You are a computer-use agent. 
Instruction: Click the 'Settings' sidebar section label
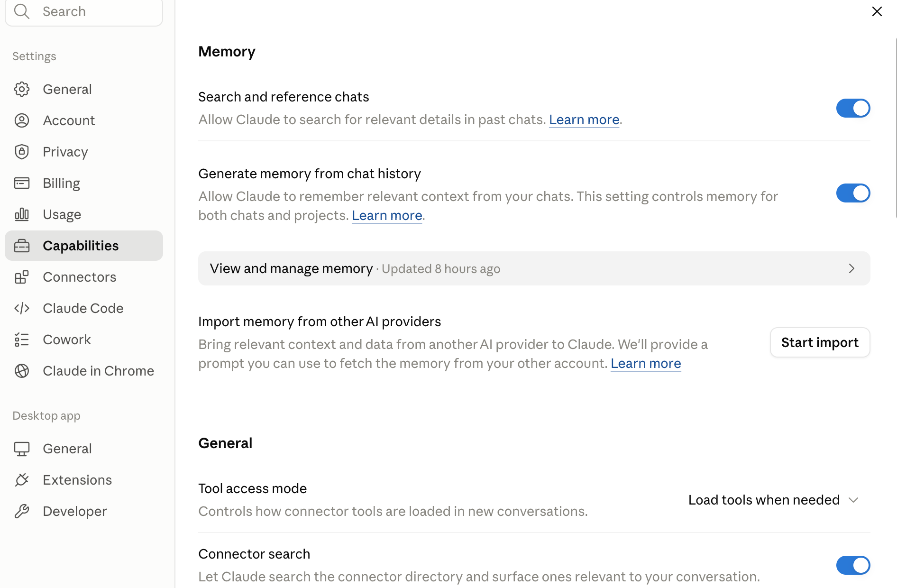click(34, 56)
